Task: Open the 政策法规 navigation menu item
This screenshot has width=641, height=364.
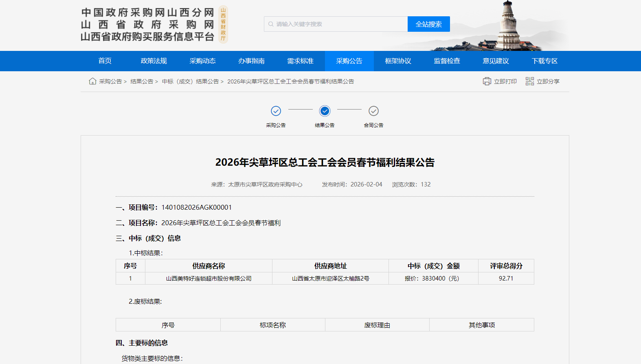Action: (x=154, y=61)
